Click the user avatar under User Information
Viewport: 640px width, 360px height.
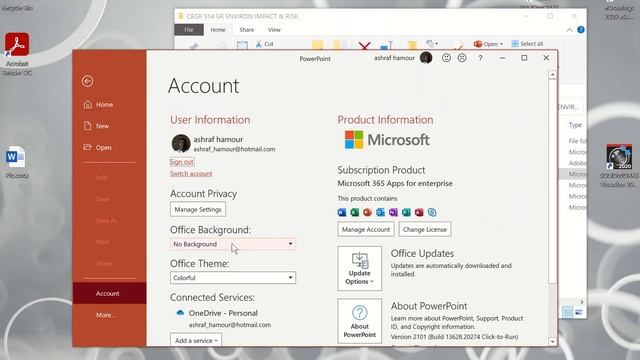click(181, 144)
